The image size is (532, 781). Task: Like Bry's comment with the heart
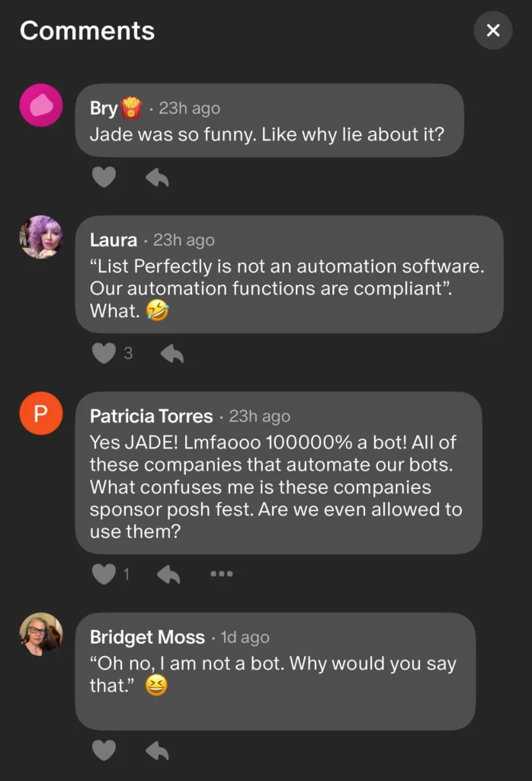pyautogui.click(x=104, y=178)
